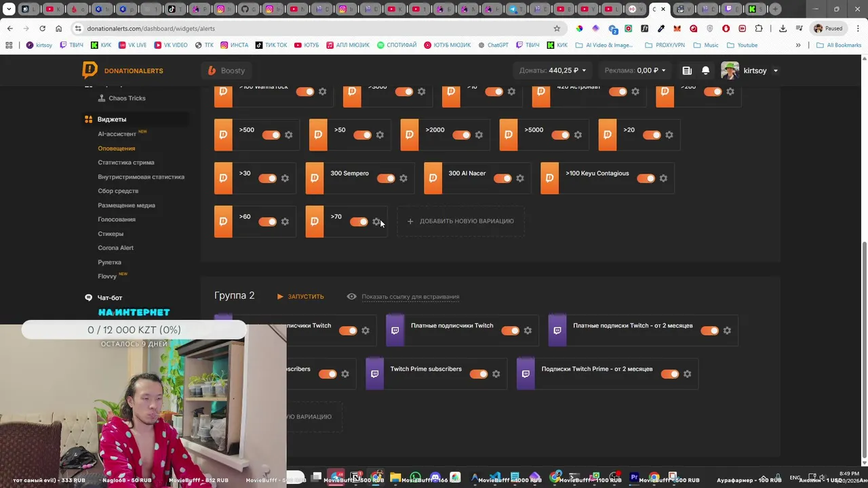Click Добавить новую вариацию button

click(460, 222)
